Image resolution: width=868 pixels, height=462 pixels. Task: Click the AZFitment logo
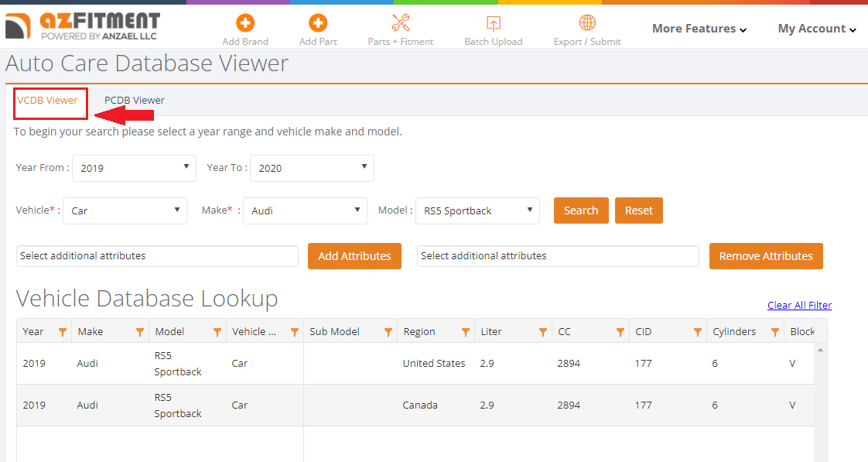(x=83, y=26)
